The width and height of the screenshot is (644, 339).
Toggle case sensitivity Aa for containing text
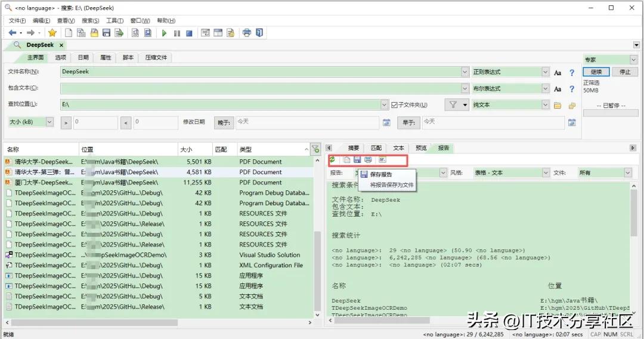pos(558,89)
